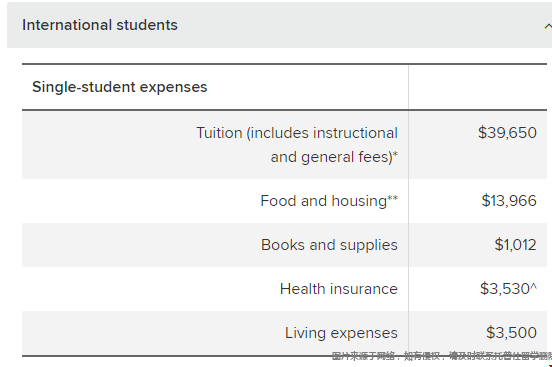Select the $3,530 health insurance value
Image resolution: width=552 pixels, height=367 pixels.
click(505, 289)
